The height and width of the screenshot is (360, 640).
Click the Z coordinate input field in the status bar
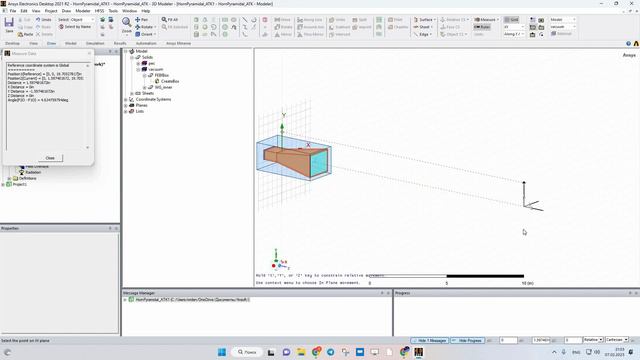point(573,340)
